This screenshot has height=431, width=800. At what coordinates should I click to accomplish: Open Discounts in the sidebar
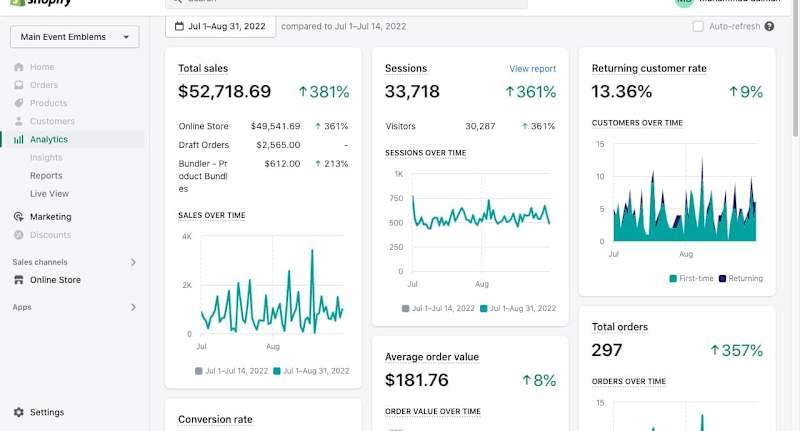pos(51,235)
